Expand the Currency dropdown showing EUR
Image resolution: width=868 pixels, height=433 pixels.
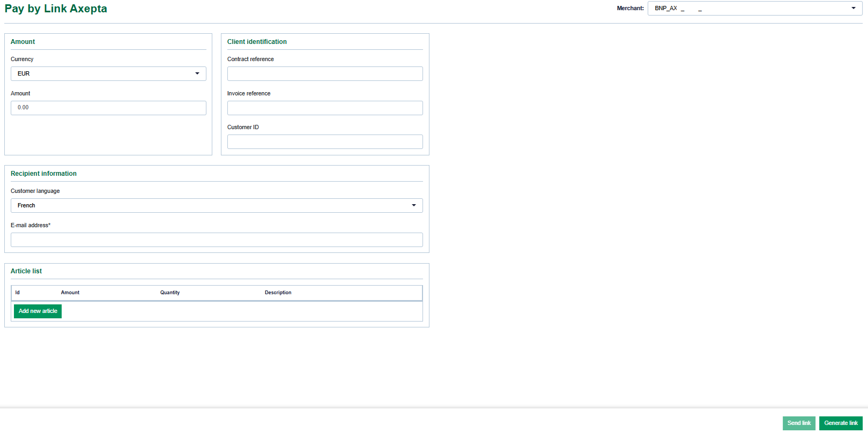point(108,73)
